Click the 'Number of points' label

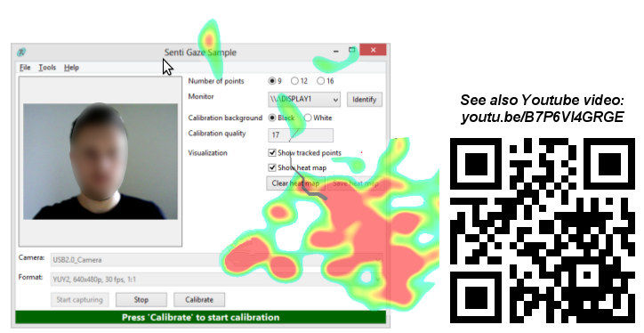pyautogui.click(x=216, y=81)
